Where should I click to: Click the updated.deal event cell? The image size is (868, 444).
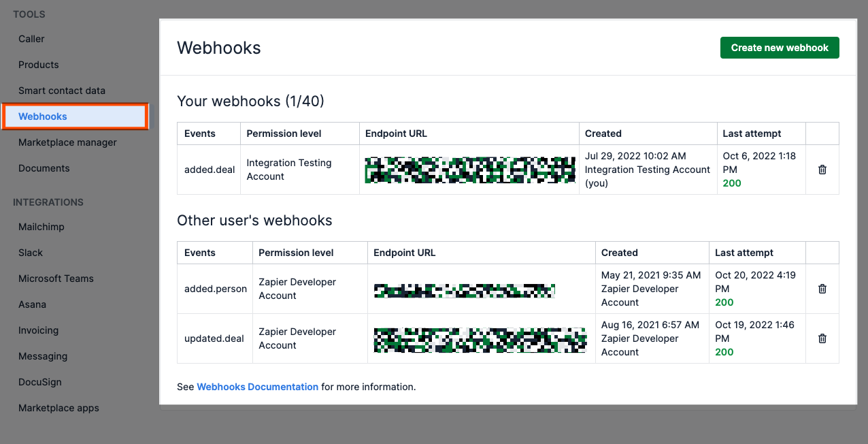coord(214,338)
